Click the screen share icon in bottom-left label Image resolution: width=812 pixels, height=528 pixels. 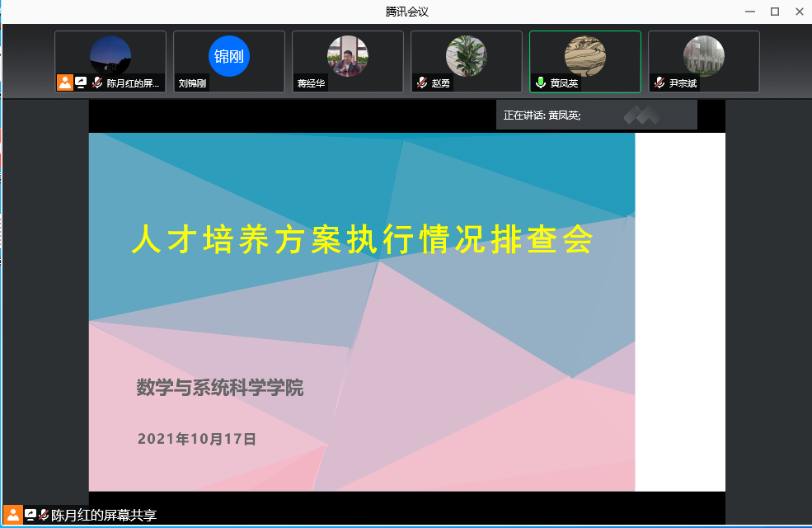pos(31,515)
